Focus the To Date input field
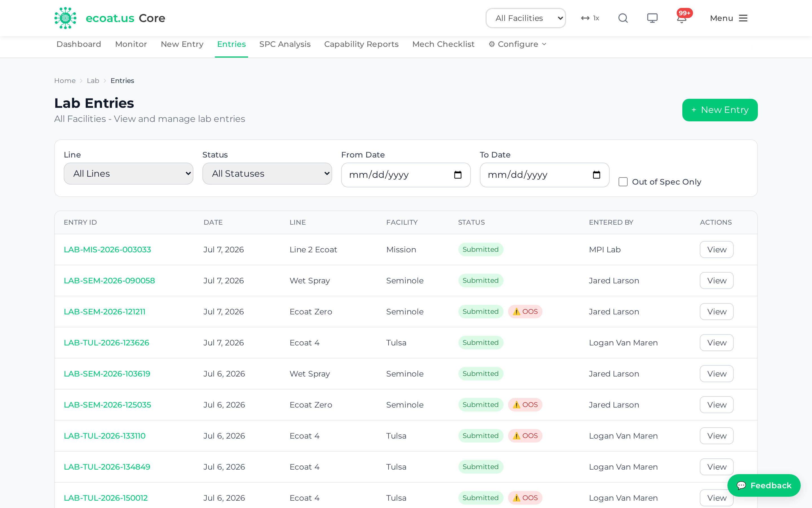Image resolution: width=812 pixels, height=508 pixels. [544, 175]
